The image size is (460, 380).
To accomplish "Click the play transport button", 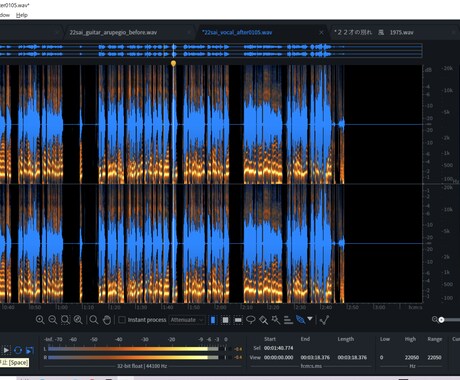I will pyautogui.click(x=6, y=350).
